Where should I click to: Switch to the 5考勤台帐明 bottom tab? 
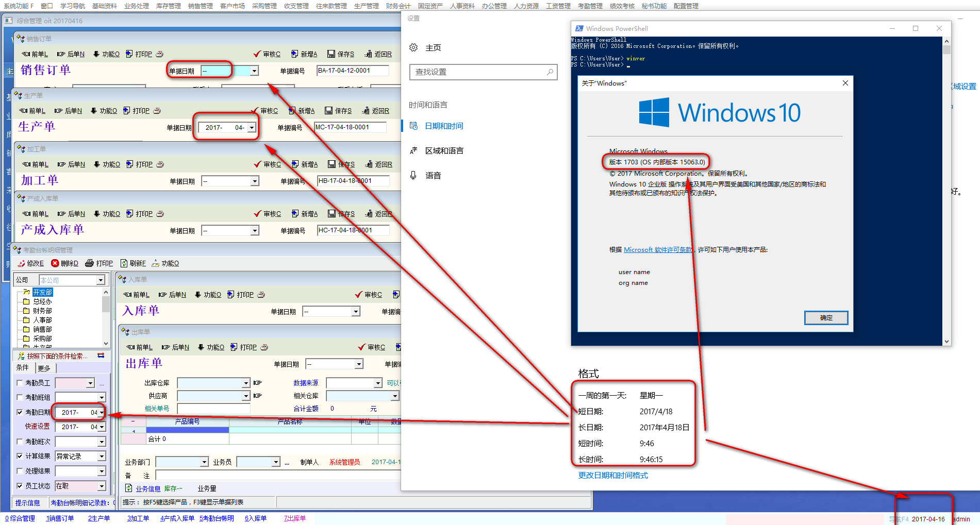point(217,518)
